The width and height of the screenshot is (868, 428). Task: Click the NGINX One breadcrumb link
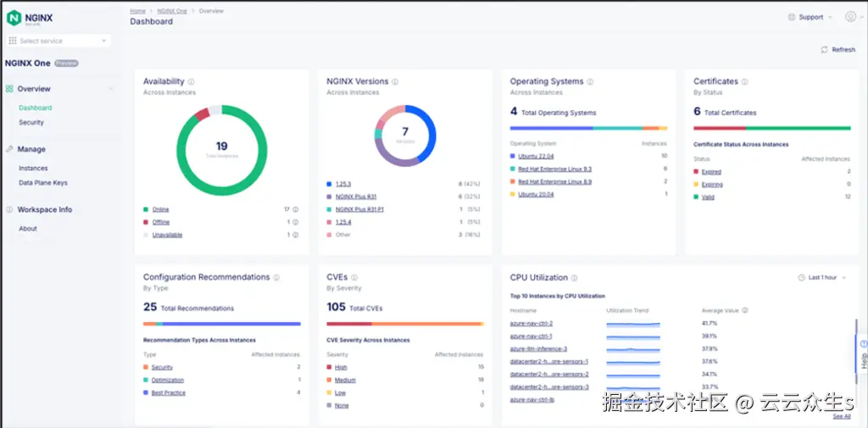172,11
